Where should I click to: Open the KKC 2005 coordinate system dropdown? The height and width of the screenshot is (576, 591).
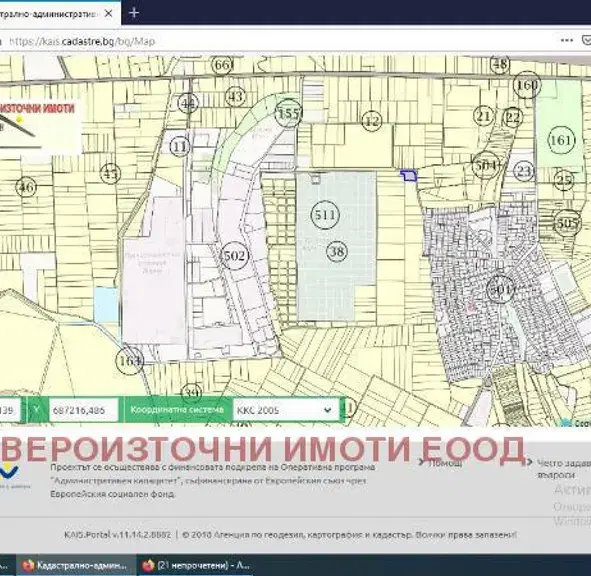285,410
